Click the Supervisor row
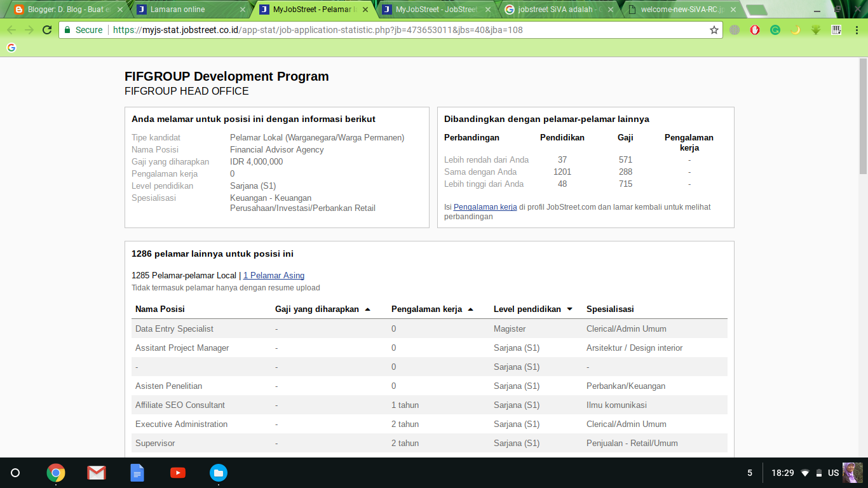The image size is (868, 488). tap(430, 443)
